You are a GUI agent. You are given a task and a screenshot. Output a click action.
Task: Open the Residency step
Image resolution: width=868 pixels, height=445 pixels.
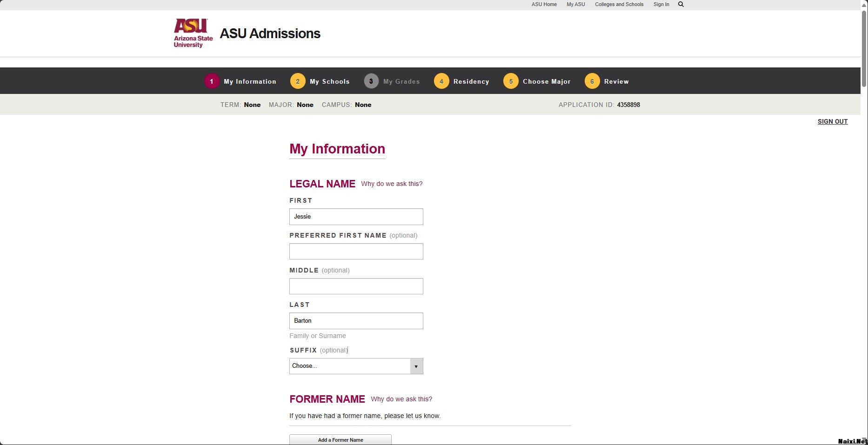click(471, 82)
